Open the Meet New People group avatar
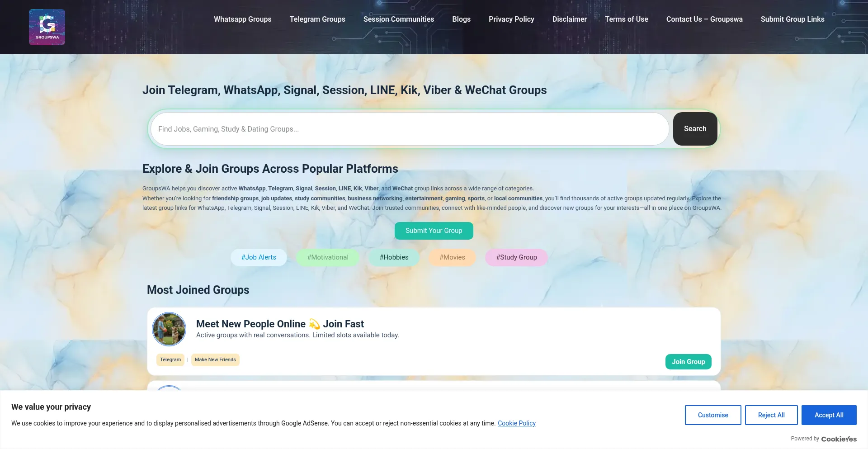Viewport: 868px width, 449px height. [169, 329]
